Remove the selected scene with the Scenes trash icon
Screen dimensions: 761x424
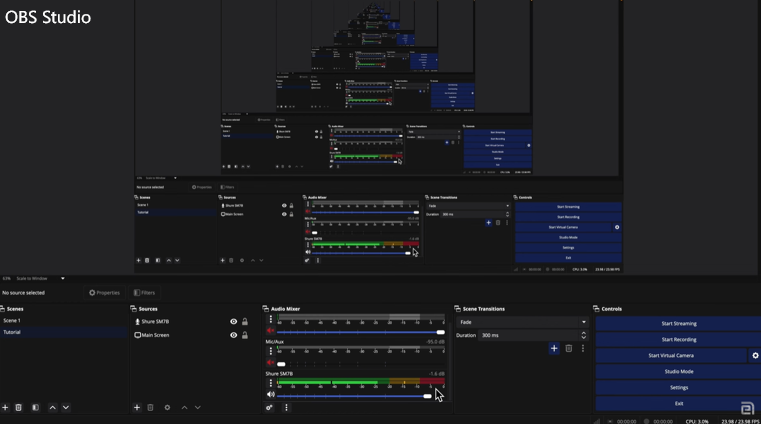[18, 408]
